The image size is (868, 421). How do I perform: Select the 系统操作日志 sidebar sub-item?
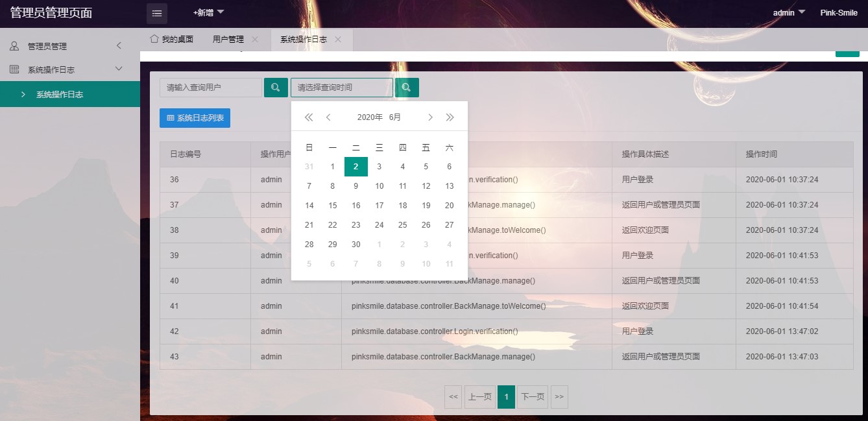(x=70, y=94)
